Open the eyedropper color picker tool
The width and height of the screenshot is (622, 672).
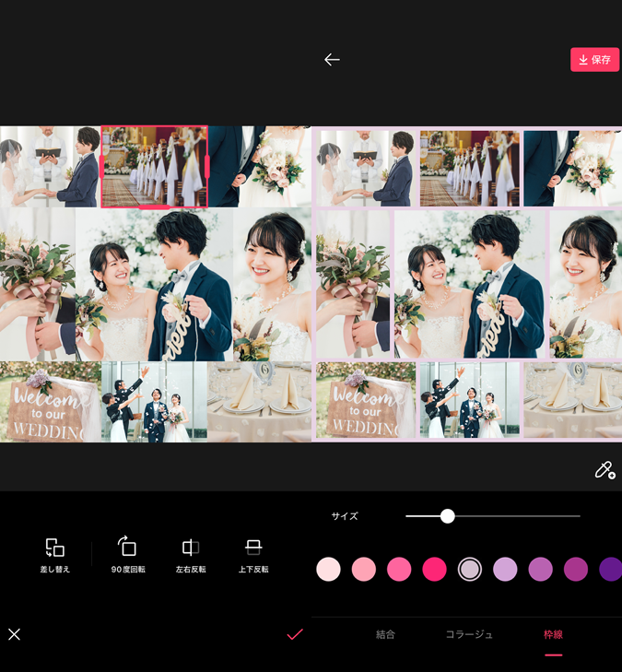[x=604, y=470]
